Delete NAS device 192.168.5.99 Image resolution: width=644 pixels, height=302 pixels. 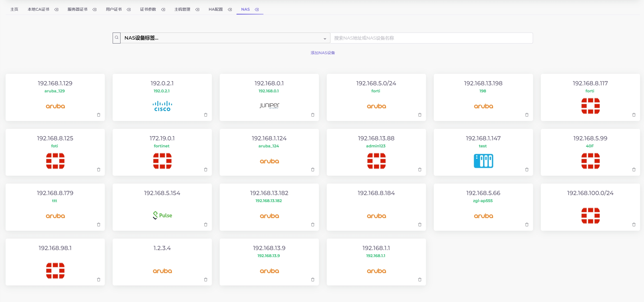coord(634,170)
